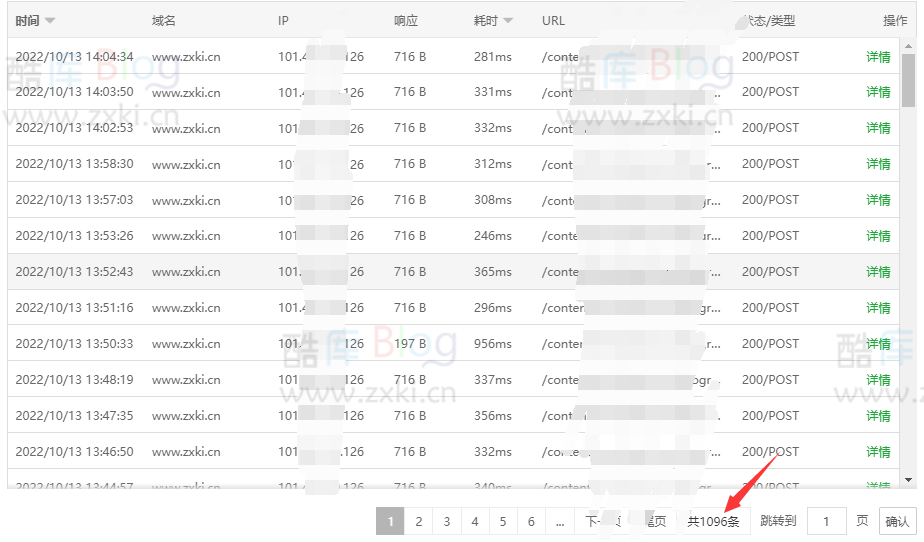Open 详情 for the 956ms request row

tap(878, 344)
